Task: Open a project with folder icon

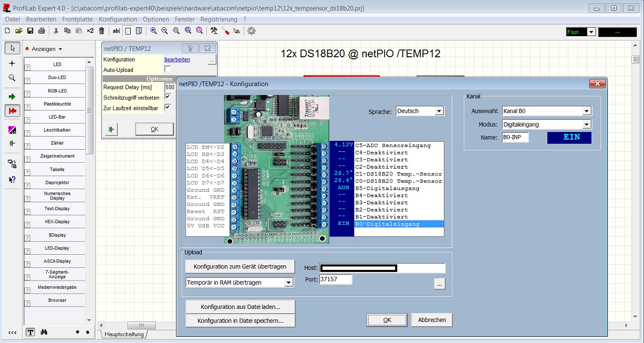Action: tap(19, 31)
